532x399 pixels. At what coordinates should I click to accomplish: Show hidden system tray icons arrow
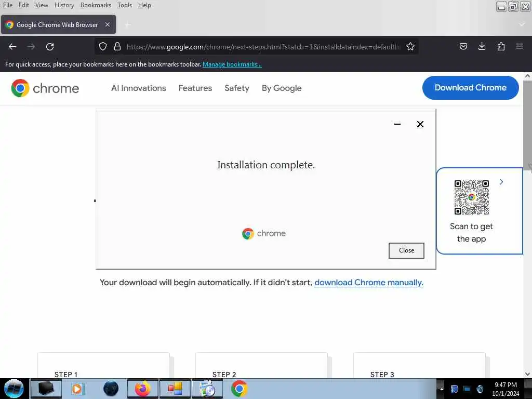442,389
